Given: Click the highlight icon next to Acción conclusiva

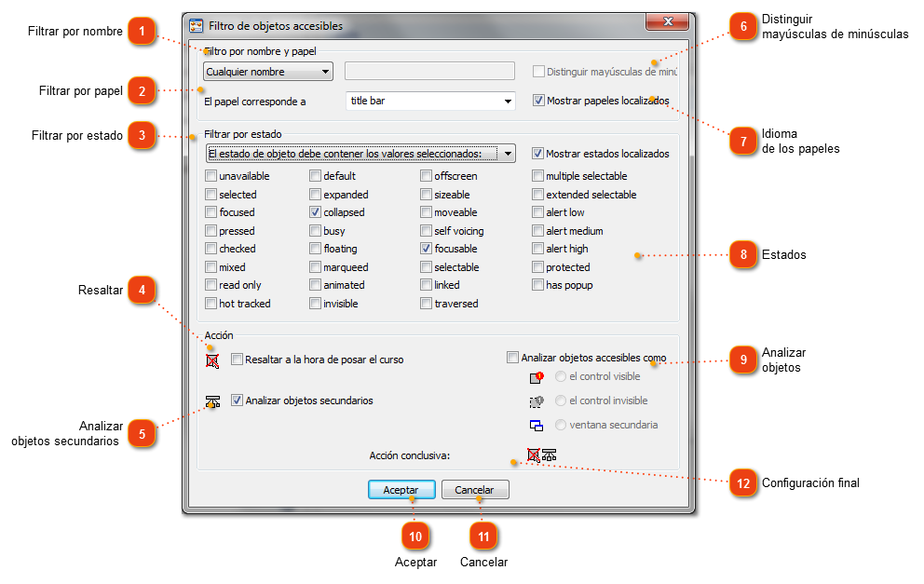Looking at the screenshot, I should [x=534, y=455].
